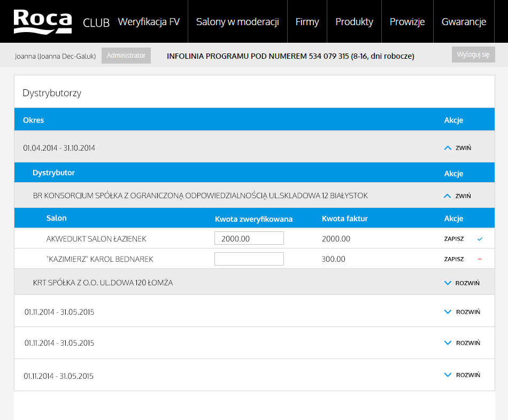Click the Administrator badge
This screenshot has width=508, height=420.
(126, 56)
